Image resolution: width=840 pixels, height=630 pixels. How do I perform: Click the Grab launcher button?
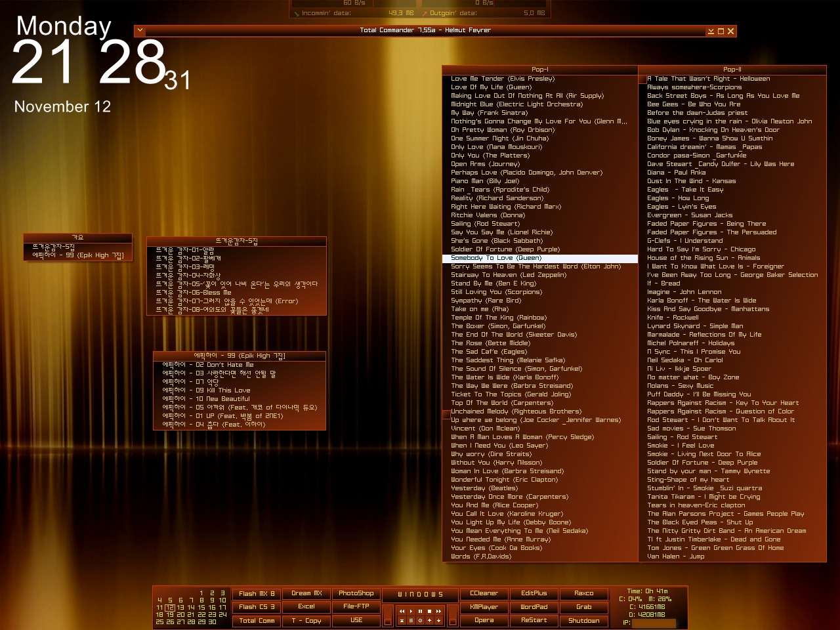coord(584,607)
